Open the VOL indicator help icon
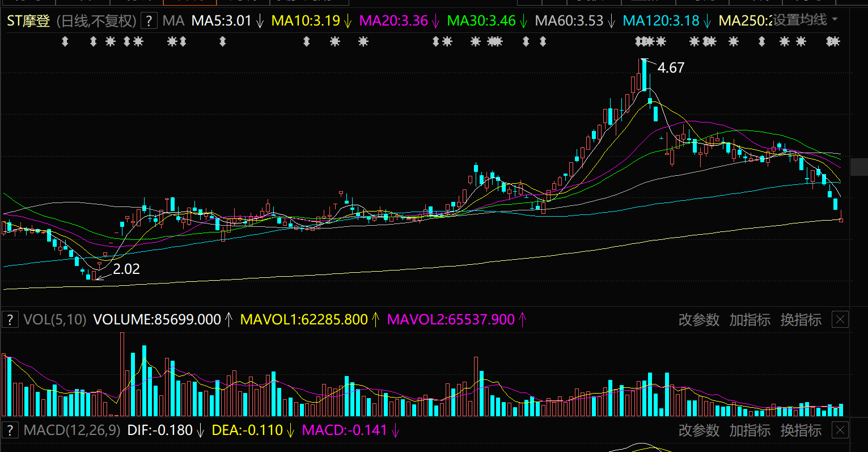Image resolution: width=868 pixels, height=452 pixels. pos(10,320)
